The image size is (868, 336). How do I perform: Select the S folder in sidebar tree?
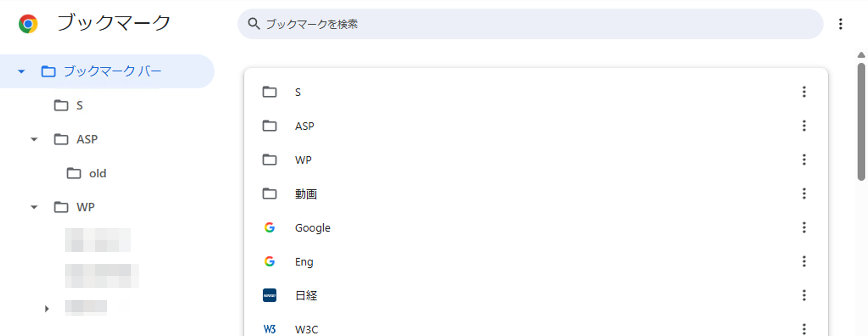click(79, 105)
